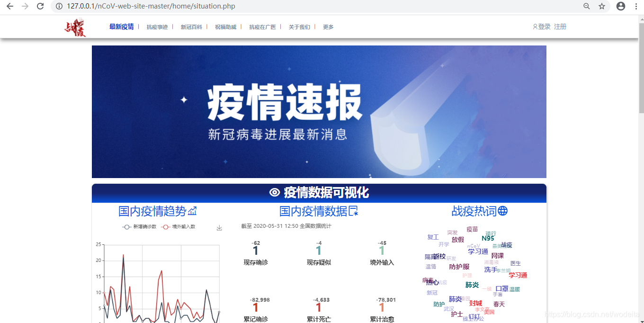
Task: Click the 截至 2020-05-31 12:50 timestamp text
Action: pos(286,226)
